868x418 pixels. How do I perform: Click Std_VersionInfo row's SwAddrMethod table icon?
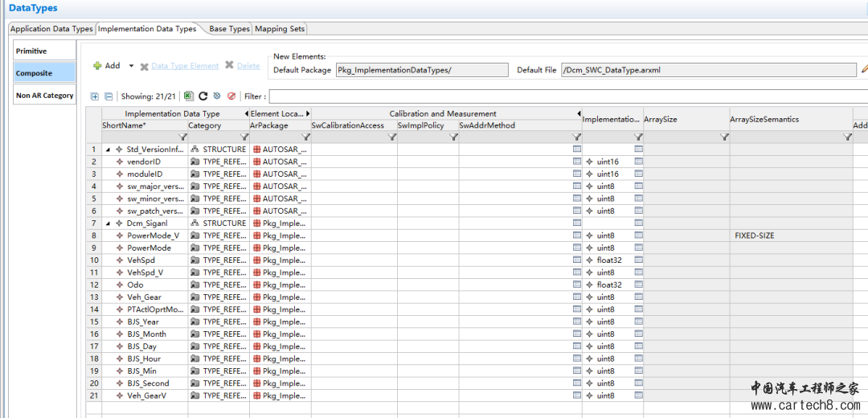click(x=576, y=150)
